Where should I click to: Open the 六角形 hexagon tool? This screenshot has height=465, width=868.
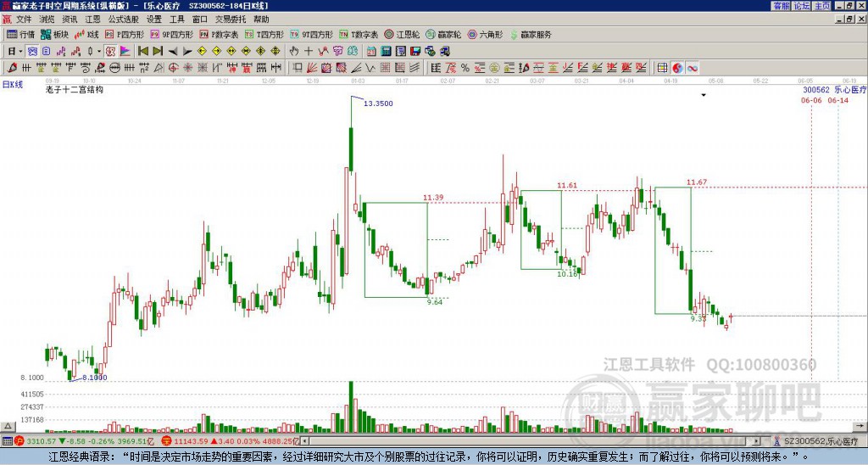point(485,34)
